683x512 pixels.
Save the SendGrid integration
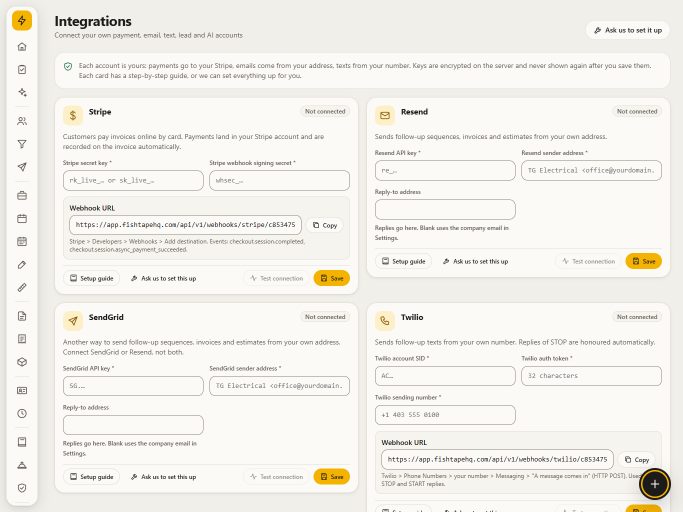(x=331, y=477)
